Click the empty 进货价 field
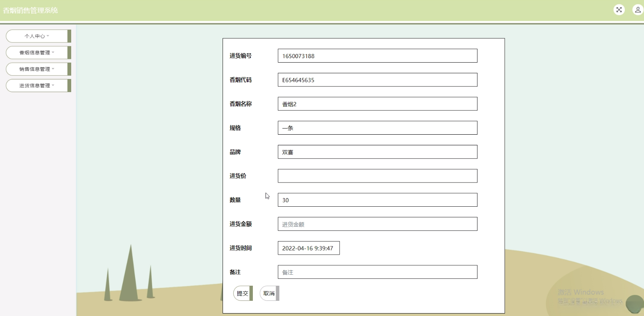The height and width of the screenshot is (316, 644). click(377, 176)
